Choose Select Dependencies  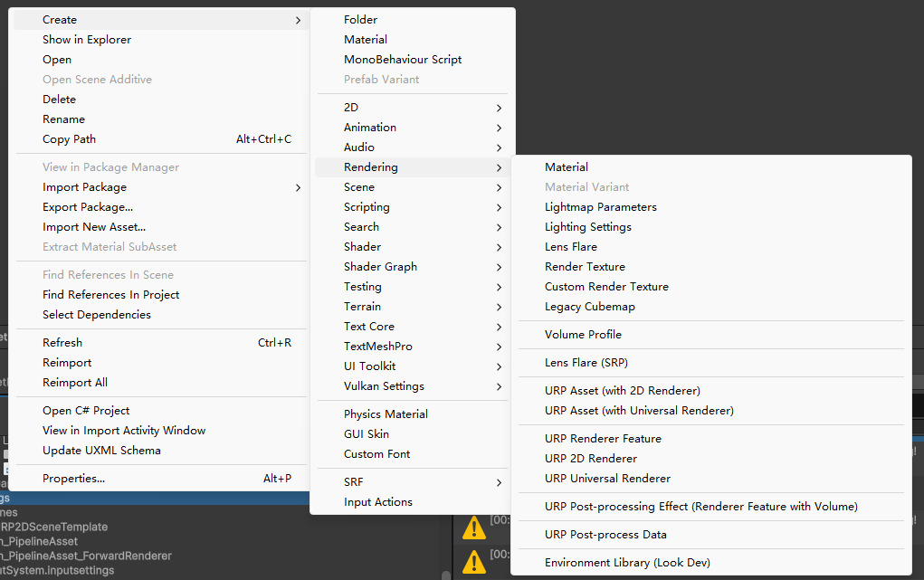pyautogui.click(x=160, y=315)
